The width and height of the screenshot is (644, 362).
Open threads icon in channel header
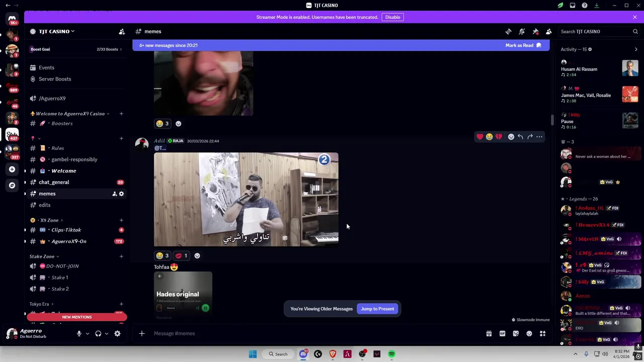(508, 32)
